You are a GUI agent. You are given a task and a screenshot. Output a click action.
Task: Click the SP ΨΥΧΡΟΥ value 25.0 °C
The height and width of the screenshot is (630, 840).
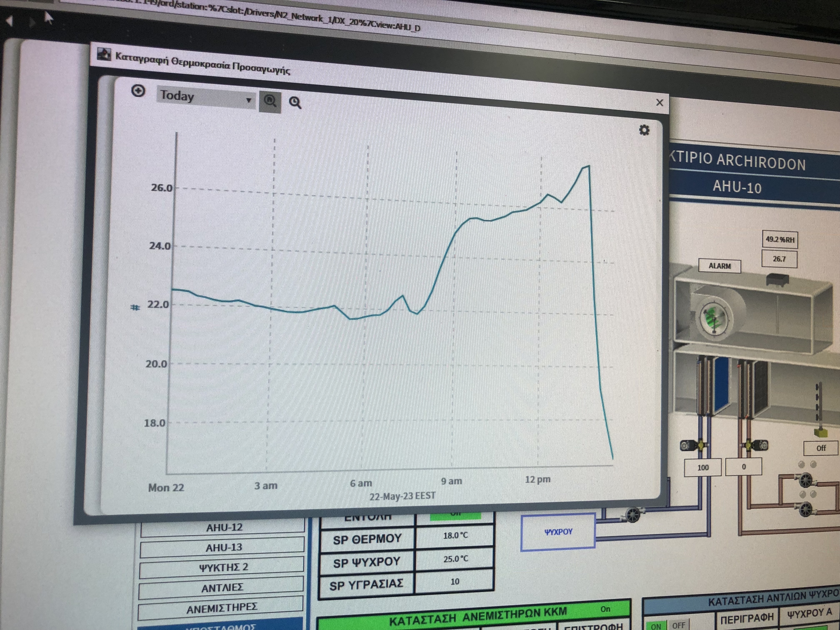click(455, 559)
